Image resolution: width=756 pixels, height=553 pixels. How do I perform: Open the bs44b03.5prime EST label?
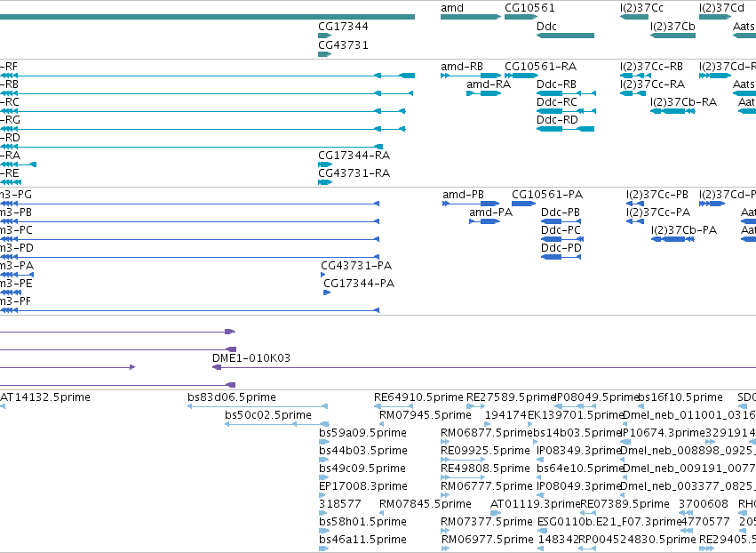pos(363,451)
